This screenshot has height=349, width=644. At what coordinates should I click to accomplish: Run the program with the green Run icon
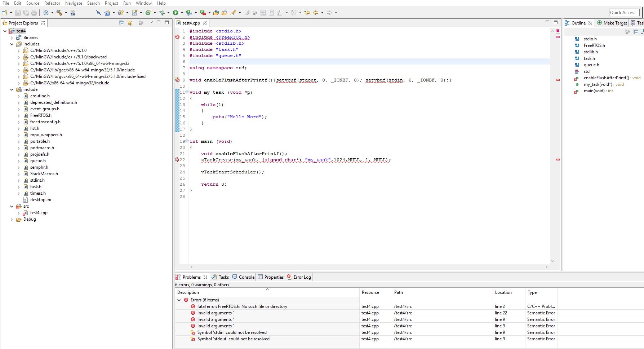[176, 12]
